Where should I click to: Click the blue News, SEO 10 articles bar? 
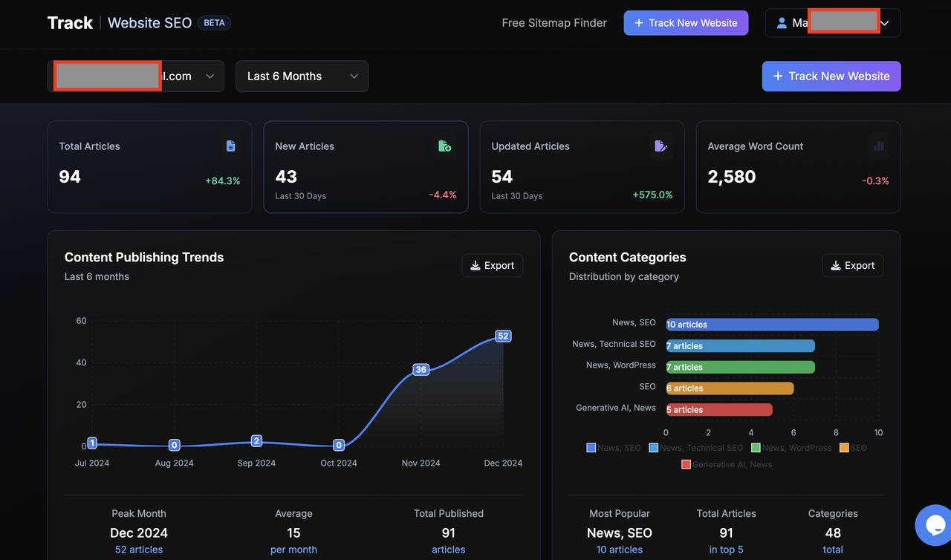point(773,325)
